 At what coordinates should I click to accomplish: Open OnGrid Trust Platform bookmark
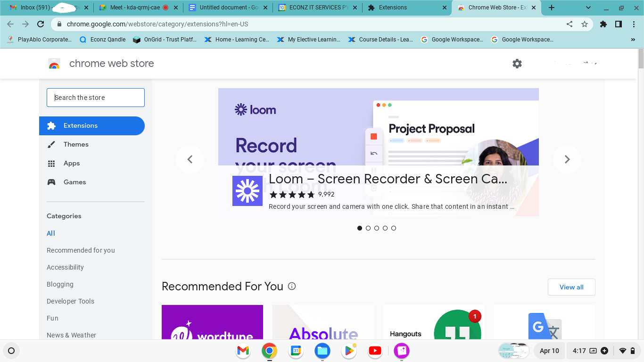[x=165, y=40]
